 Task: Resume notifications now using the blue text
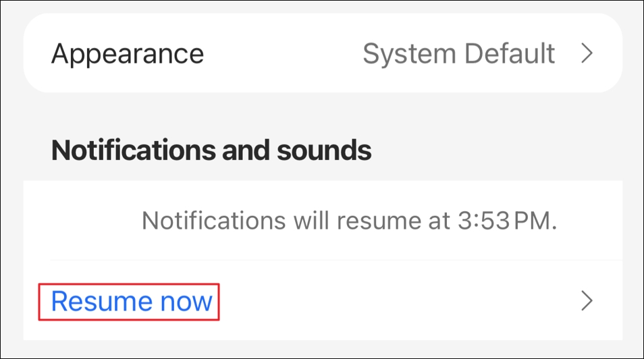click(x=132, y=301)
